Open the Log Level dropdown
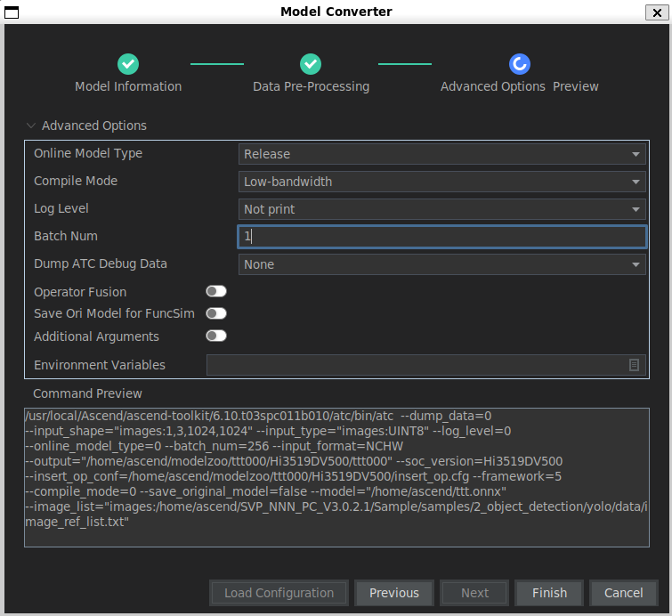 click(441, 209)
